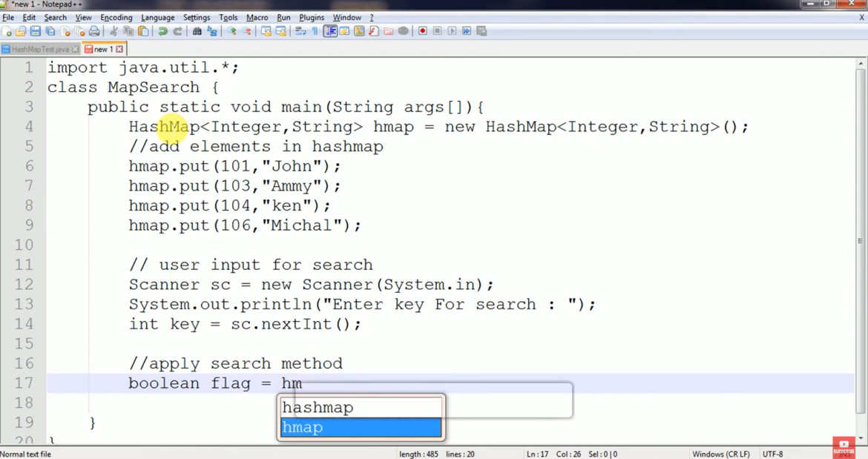Save the current file via Save icon
Image resolution: width=868 pixels, height=459 pixels.
coord(36,31)
